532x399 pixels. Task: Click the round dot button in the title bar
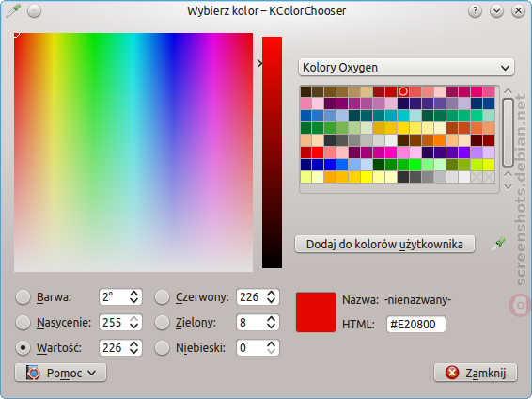[x=34, y=11]
